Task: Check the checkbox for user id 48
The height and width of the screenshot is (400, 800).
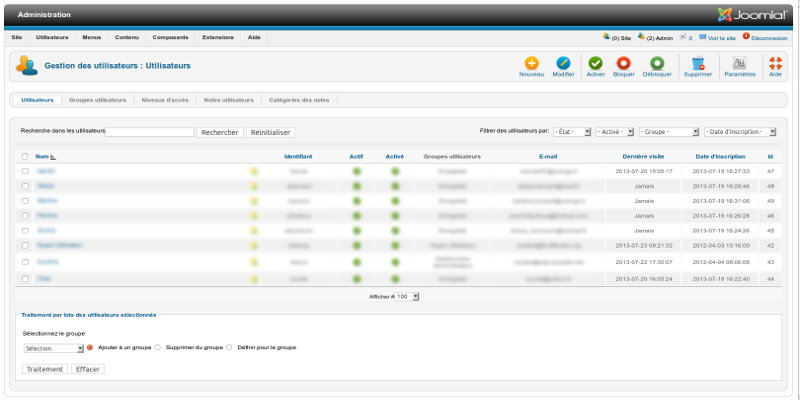Action: click(25, 186)
